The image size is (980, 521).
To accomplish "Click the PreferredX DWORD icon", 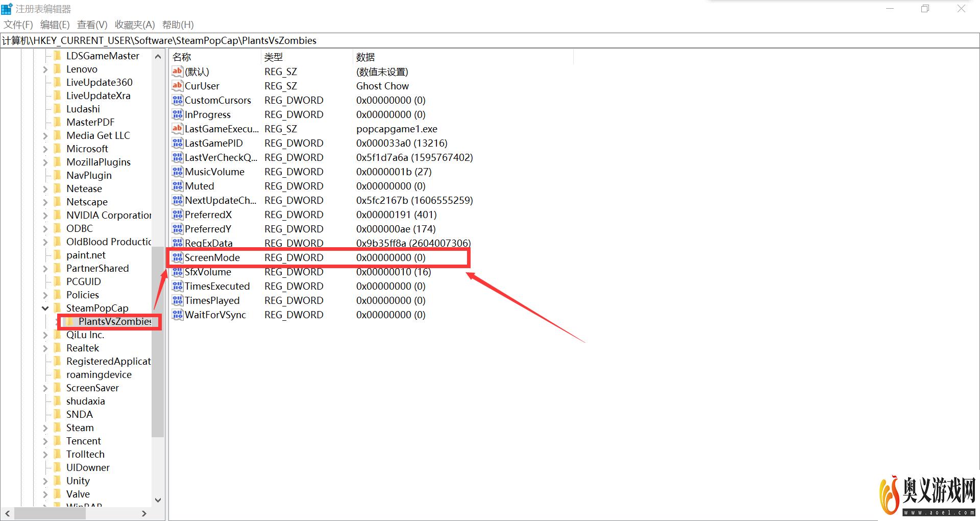I will pos(177,215).
